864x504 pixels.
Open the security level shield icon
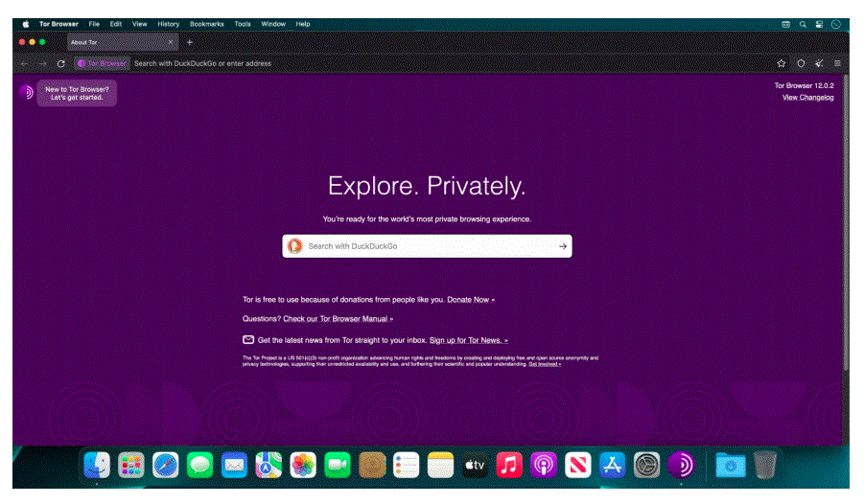click(801, 63)
